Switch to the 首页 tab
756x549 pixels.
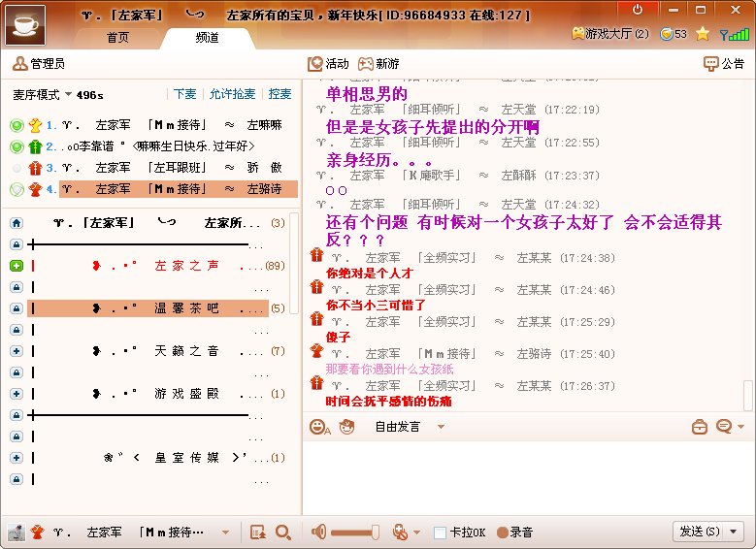click(x=117, y=37)
